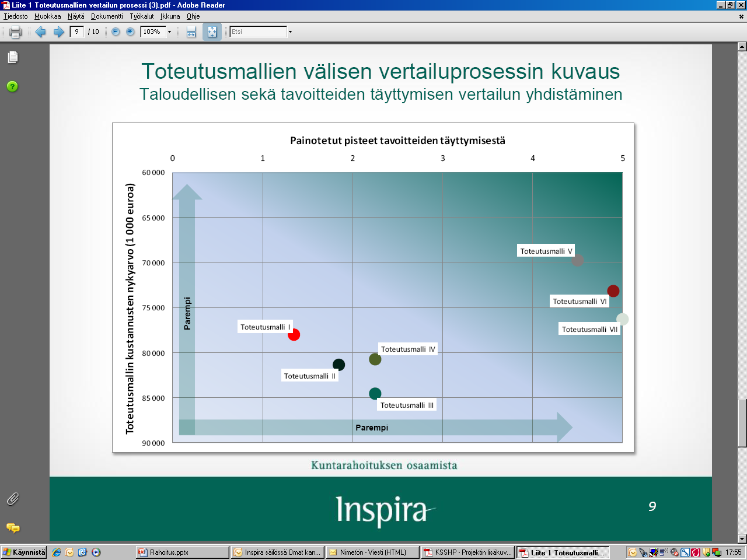Open the Ikkuna menu

point(170,16)
